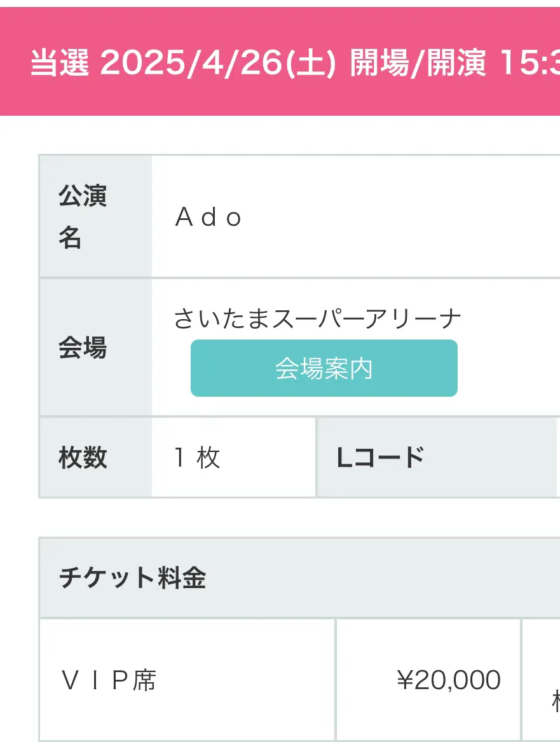
Task: Click the partially visible cell beside the price
Action: pos(541,680)
